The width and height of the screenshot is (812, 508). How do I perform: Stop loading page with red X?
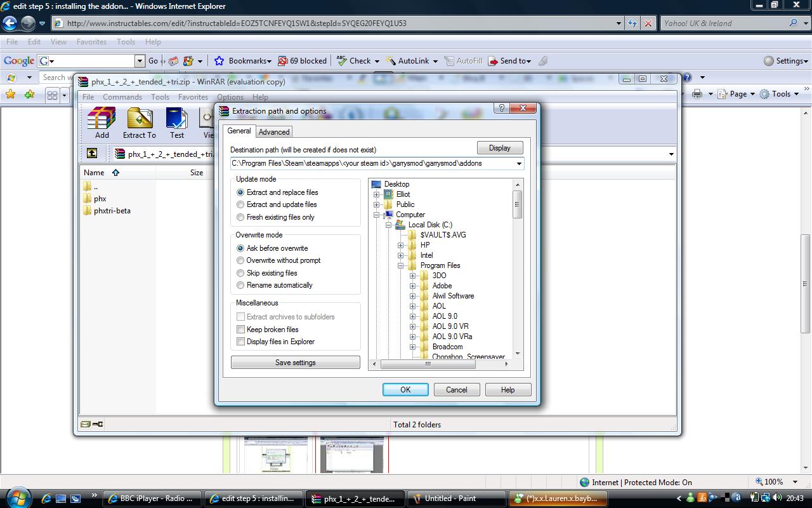click(x=648, y=23)
